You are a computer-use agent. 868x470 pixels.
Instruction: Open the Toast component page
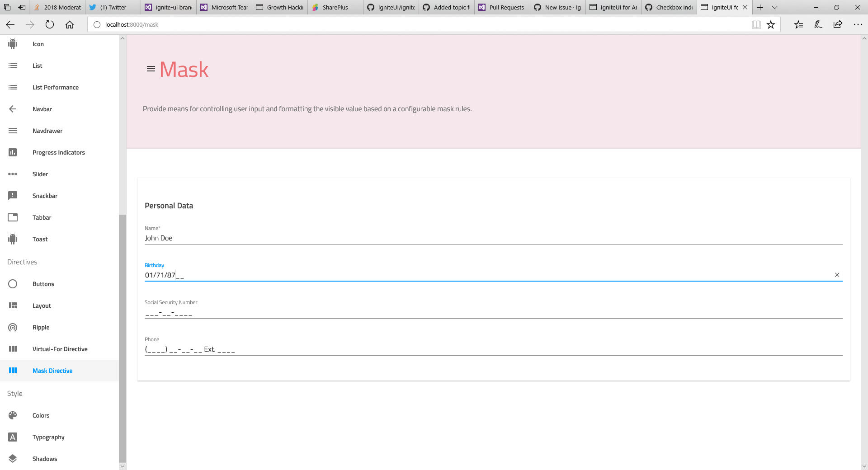pos(60,239)
